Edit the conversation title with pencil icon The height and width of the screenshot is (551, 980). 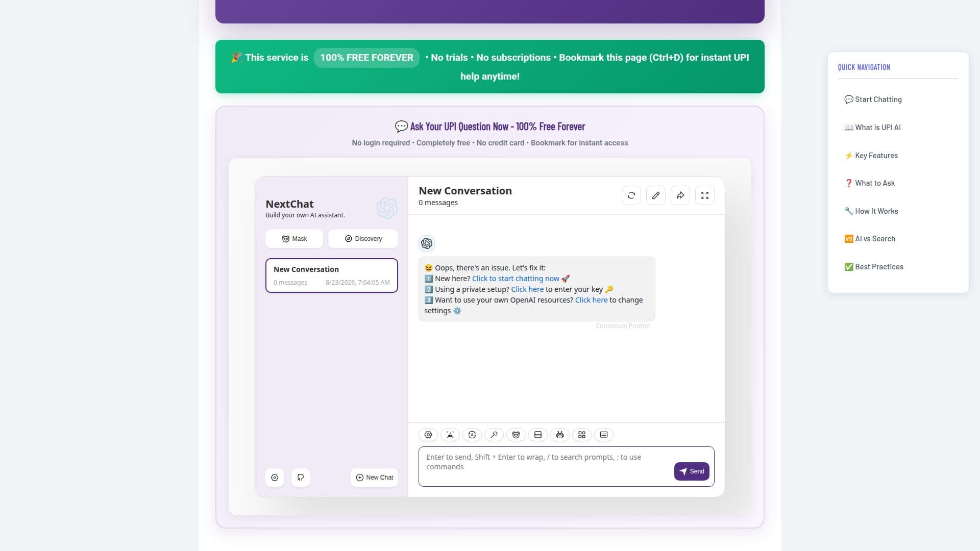click(656, 195)
